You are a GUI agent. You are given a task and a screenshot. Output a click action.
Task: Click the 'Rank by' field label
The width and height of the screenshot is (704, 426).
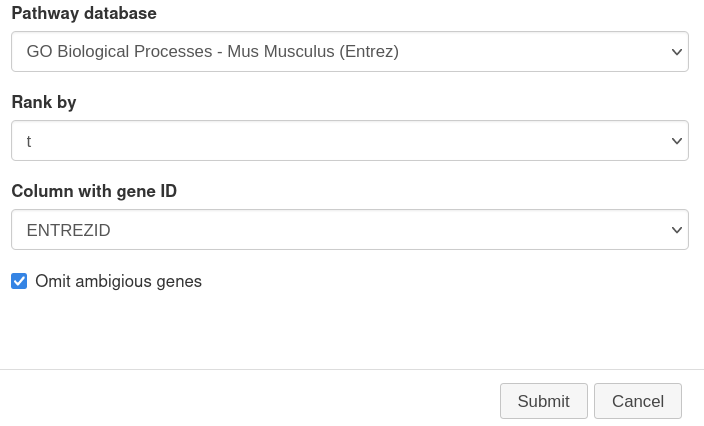[44, 102]
